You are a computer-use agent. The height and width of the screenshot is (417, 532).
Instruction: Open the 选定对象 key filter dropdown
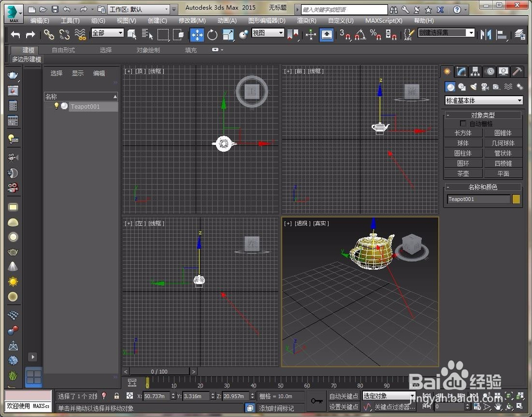pos(389,396)
